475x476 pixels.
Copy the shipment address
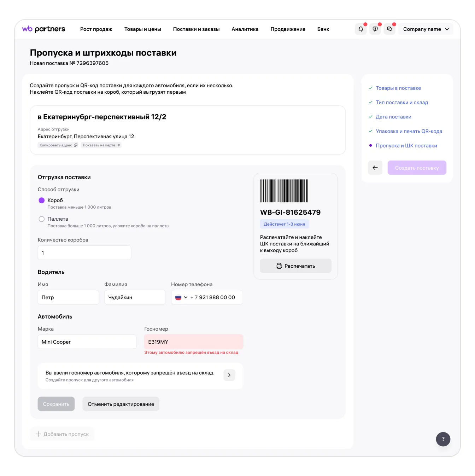click(58, 145)
